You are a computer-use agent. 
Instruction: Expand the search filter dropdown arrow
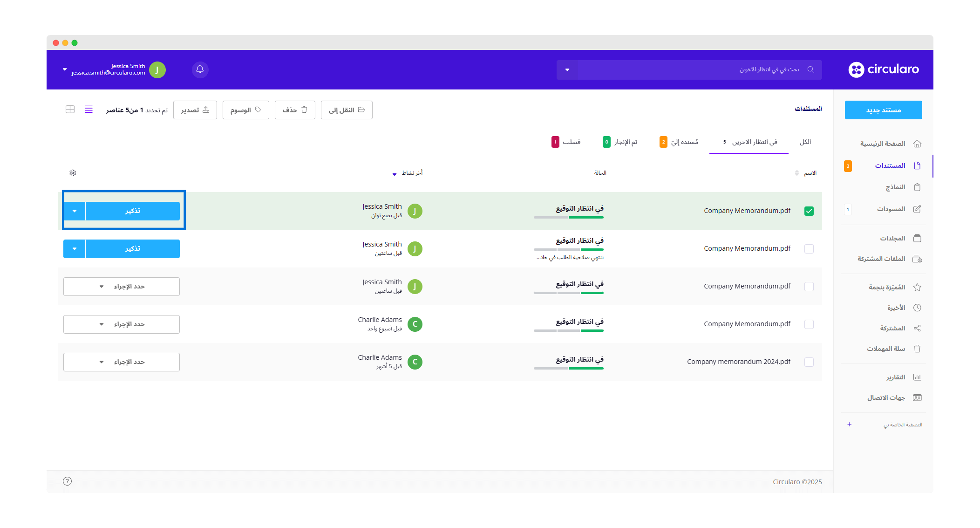tap(567, 70)
